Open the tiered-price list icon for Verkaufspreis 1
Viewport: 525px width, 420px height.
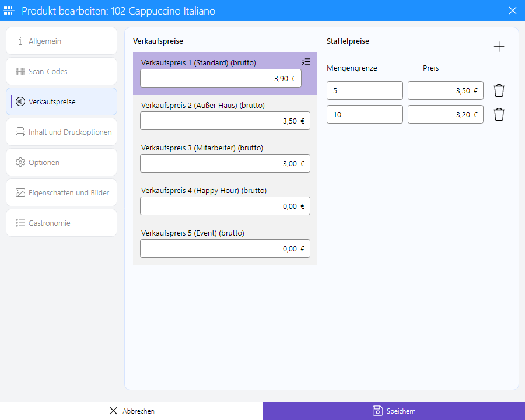coord(306,62)
